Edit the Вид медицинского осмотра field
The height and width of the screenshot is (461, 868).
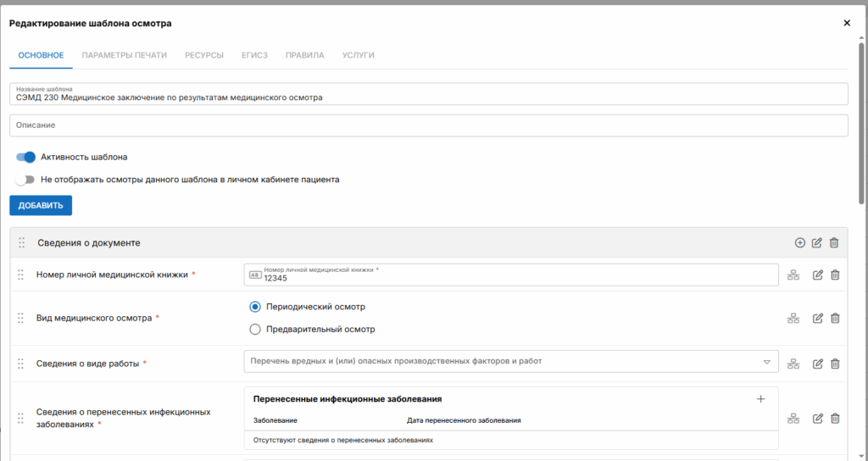tap(818, 319)
